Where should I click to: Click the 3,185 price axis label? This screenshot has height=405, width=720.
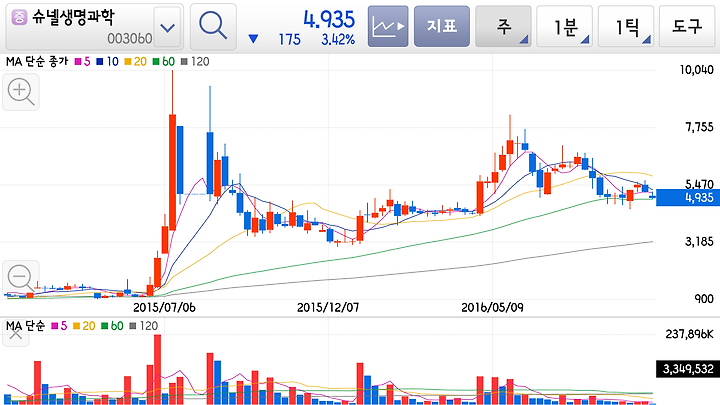699,242
